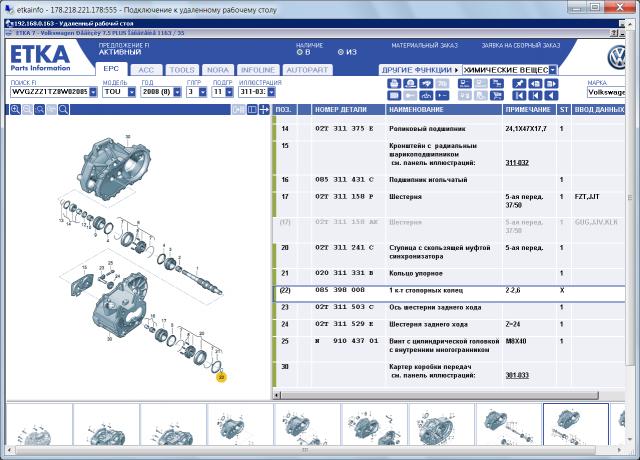The width and height of the screenshot is (640, 460).
Task: Expand the ХИМИЧЕСКИЕ ВЕЩЕС dropdown
Action: (x=553, y=70)
